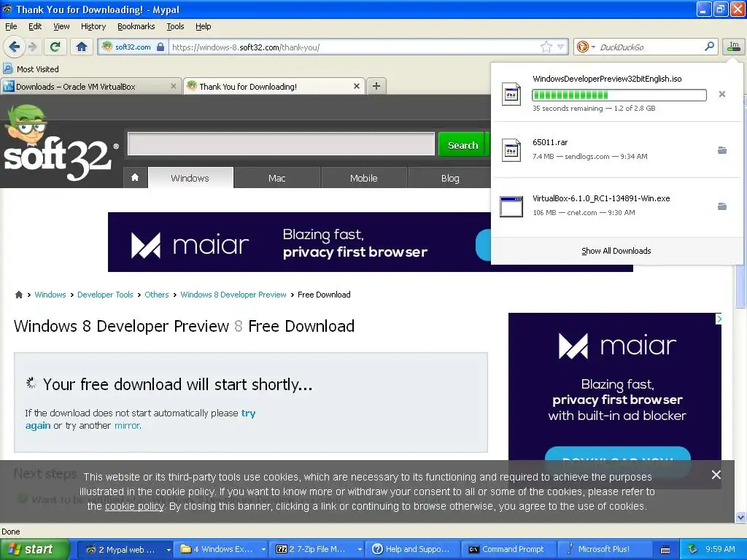The width and height of the screenshot is (747, 560).
Task: Cancel the WindowsDeveloperPreview ISO download
Action: tap(721, 94)
